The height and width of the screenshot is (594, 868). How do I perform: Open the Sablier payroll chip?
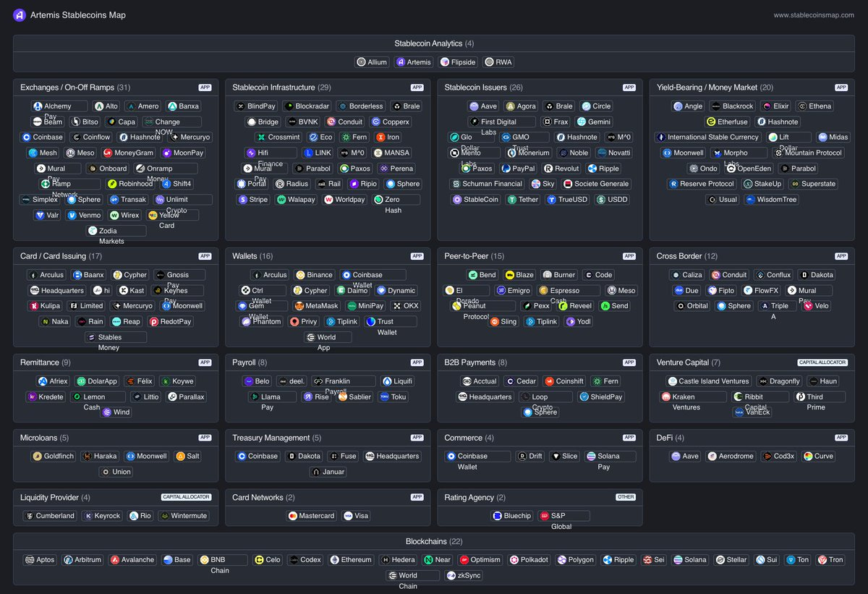[x=354, y=397]
